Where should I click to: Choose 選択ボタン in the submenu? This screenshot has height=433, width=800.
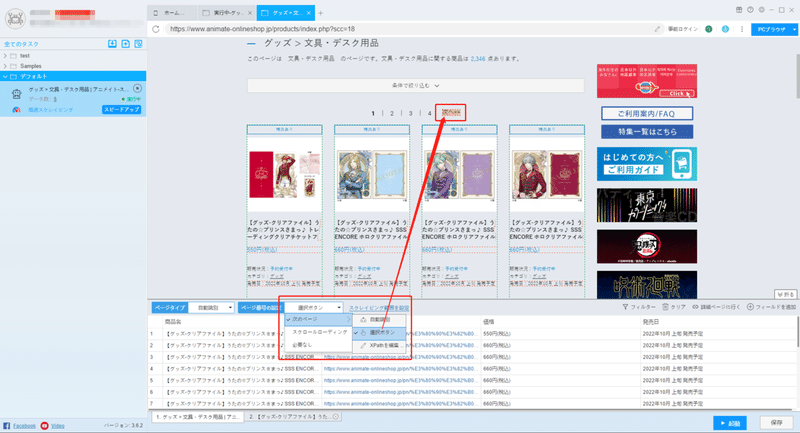380,333
